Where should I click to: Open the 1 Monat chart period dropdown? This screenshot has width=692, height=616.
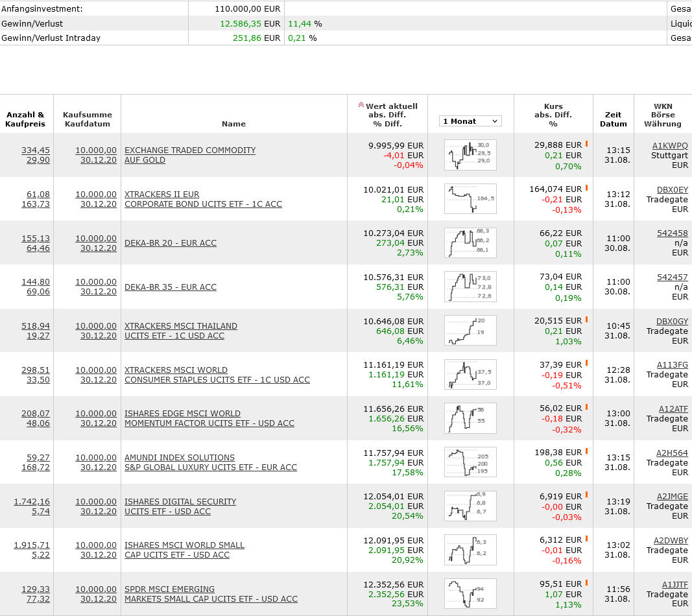[x=470, y=121]
